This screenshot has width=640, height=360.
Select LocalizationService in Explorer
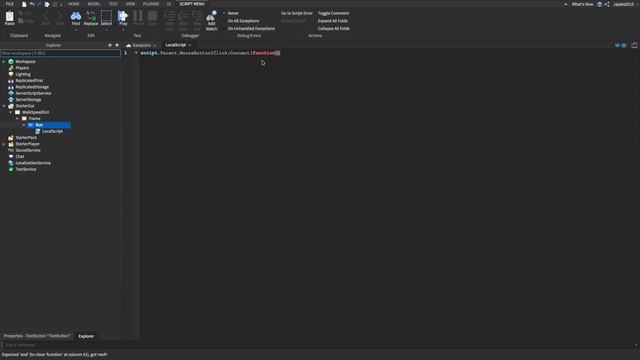coord(33,163)
